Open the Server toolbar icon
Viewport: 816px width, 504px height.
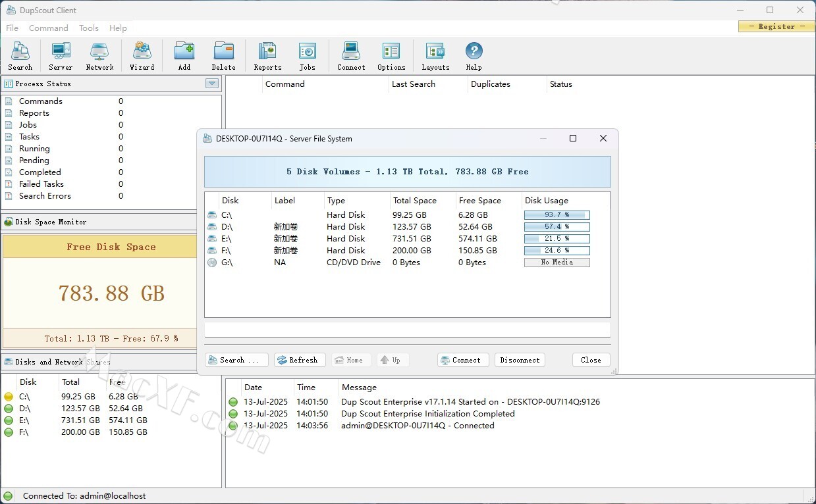(61, 56)
